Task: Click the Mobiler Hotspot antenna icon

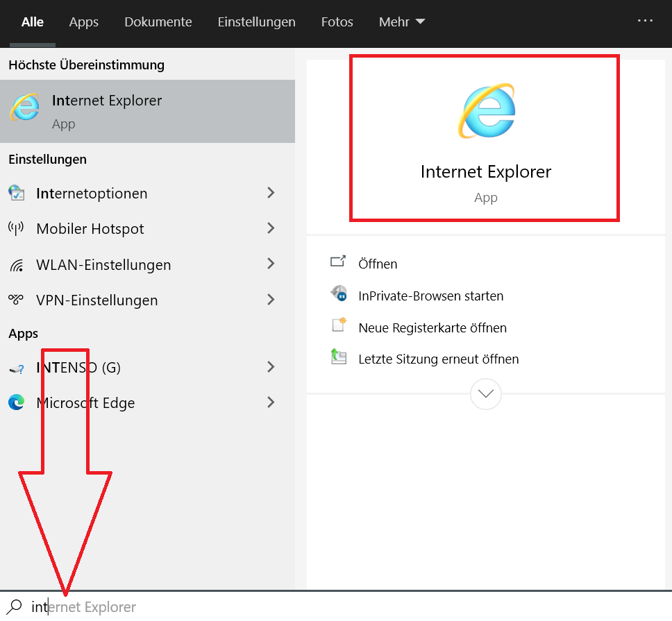Action: click(16, 228)
